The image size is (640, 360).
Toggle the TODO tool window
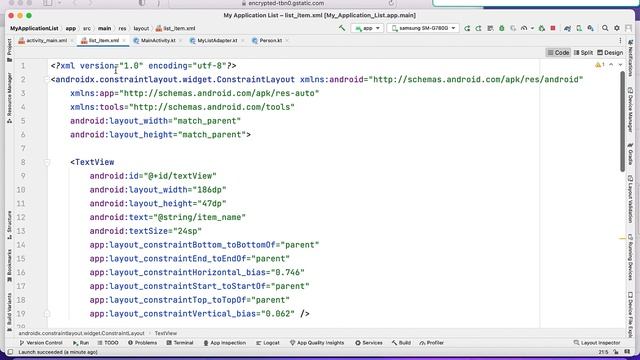[x=108, y=343]
